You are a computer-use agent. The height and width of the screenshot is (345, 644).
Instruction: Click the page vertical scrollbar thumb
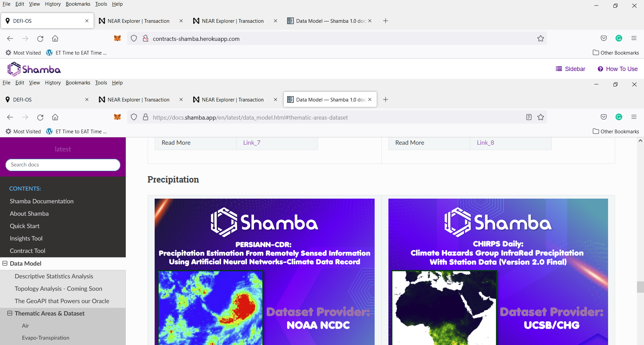tap(640, 287)
